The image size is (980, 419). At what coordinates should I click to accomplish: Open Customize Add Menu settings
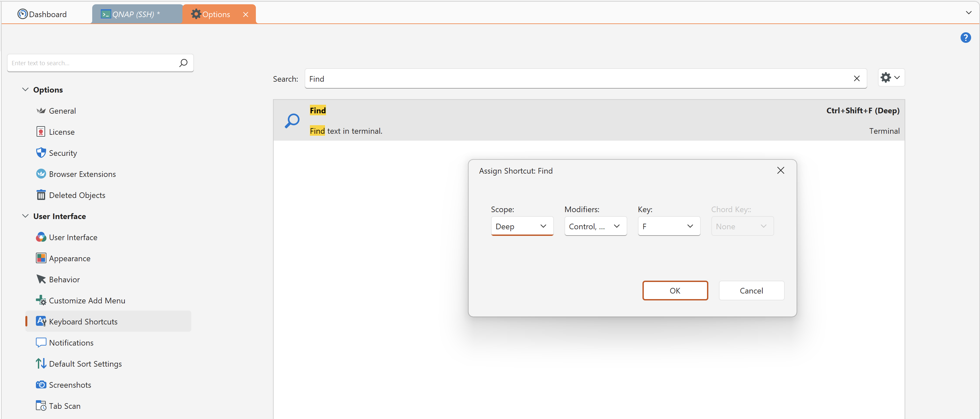tap(87, 301)
